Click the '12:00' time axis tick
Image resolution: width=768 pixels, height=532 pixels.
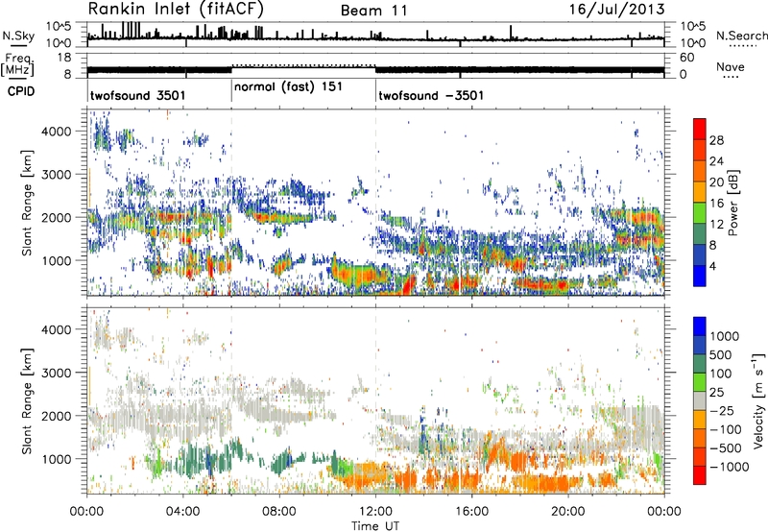[375, 512]
